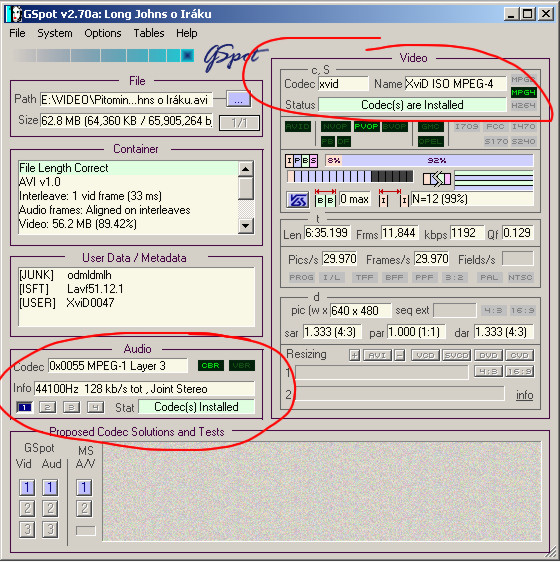Click the FCC indicator
Viewport: 560px width, 562px height.
495,127
